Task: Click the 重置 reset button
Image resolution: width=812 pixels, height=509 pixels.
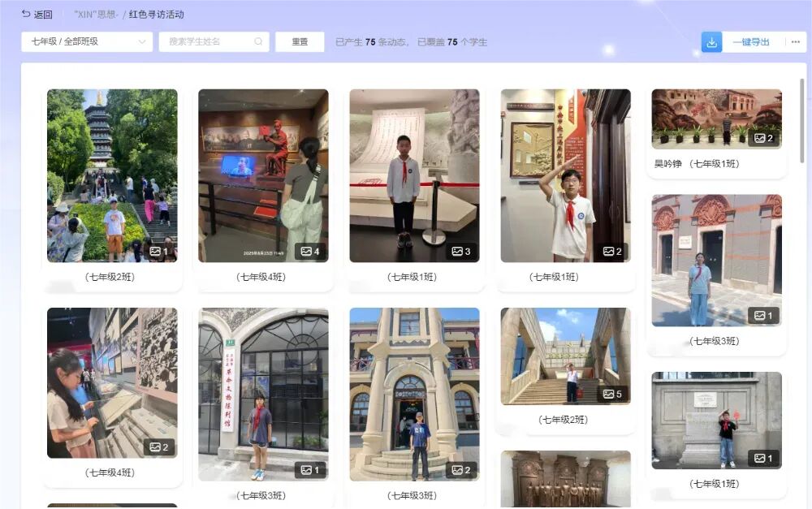Action: pyautogui.click(x=300, y=41)
